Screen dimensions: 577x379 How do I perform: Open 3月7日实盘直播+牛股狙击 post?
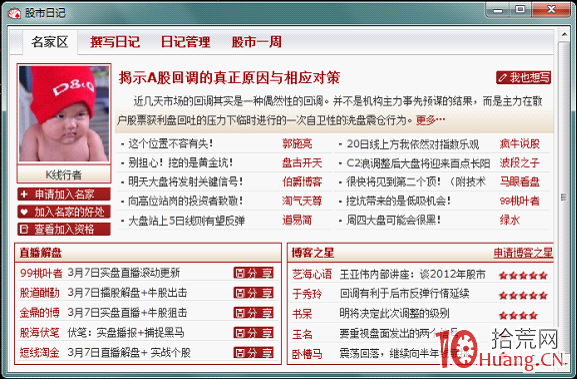127,313
